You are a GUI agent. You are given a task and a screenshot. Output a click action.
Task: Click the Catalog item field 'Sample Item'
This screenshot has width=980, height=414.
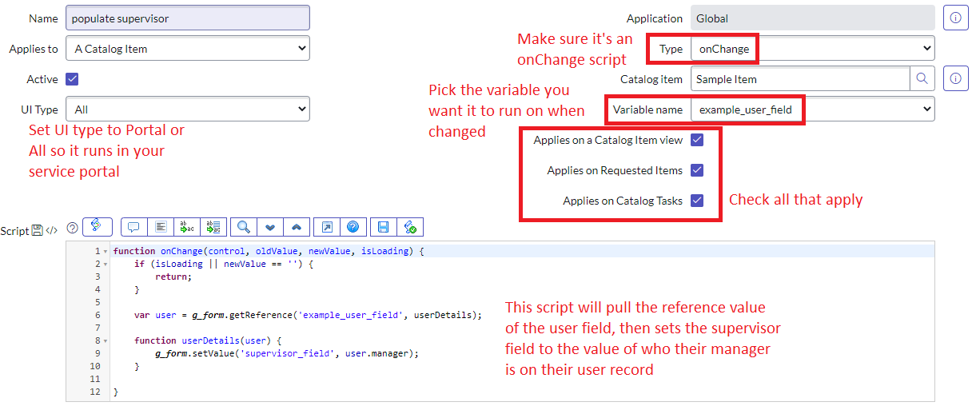[x=800, y=78]
